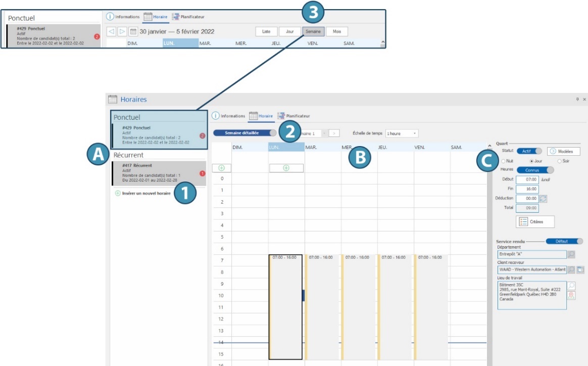Click the Critères button
The width and height of the screenshot is (588, 366).
535,221
